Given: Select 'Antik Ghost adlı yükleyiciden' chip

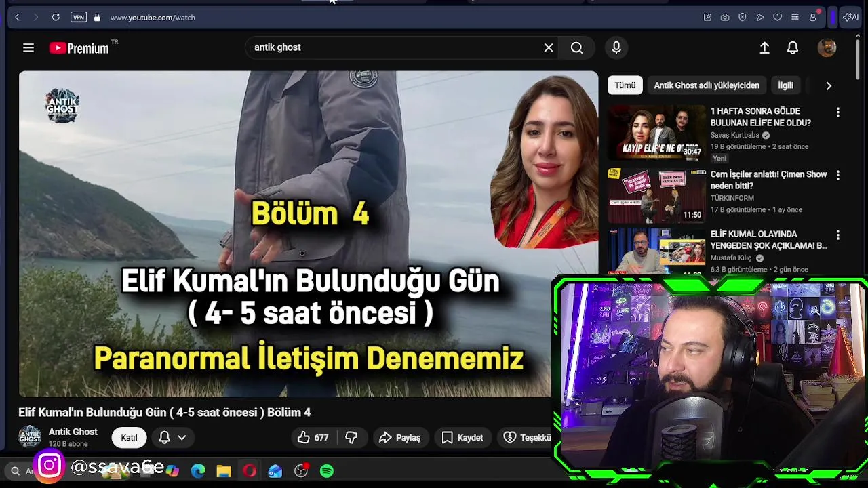Looking at the screenshot, I should (x=707, y=85).
